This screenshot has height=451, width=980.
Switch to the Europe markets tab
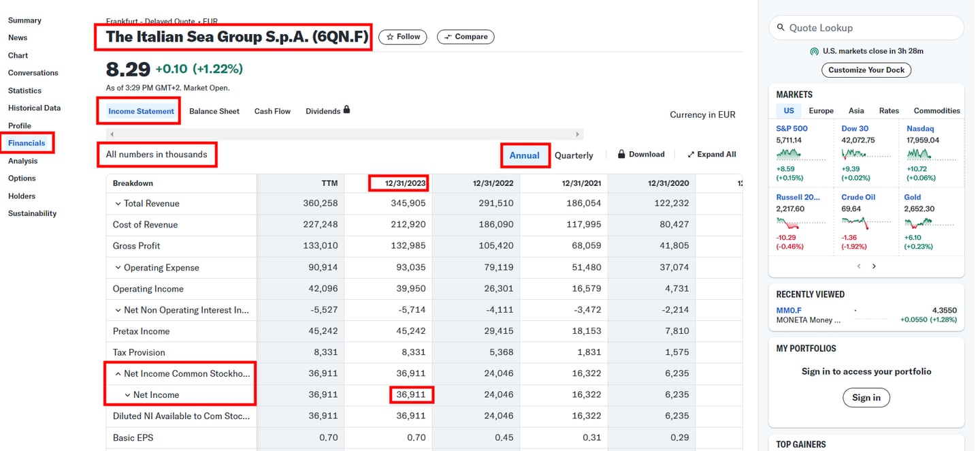pos(821,110)
